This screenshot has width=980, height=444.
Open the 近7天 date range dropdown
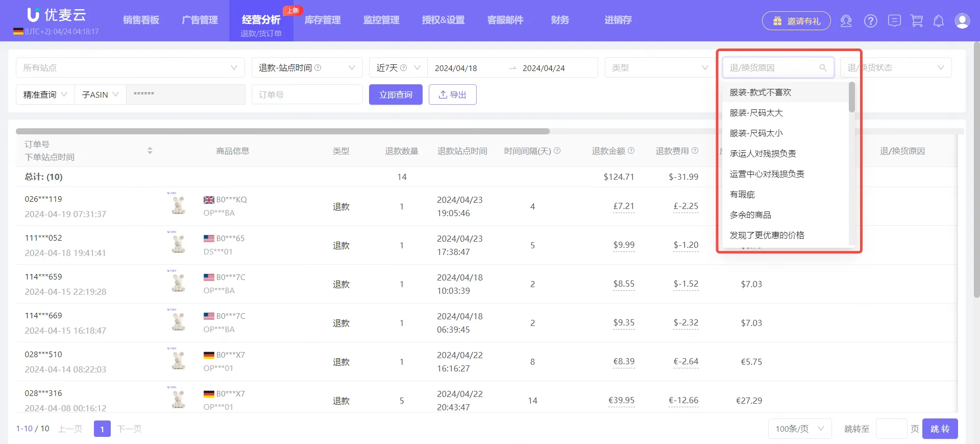(398, 67)
